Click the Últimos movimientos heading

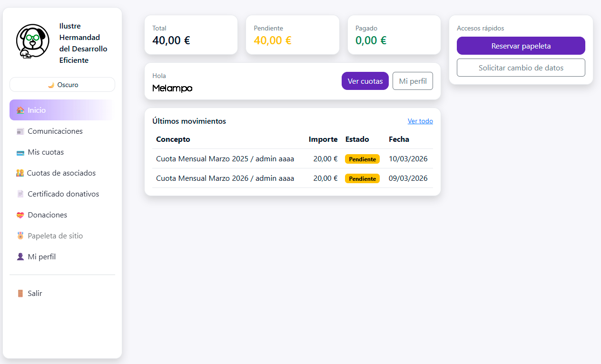[189, 121]
